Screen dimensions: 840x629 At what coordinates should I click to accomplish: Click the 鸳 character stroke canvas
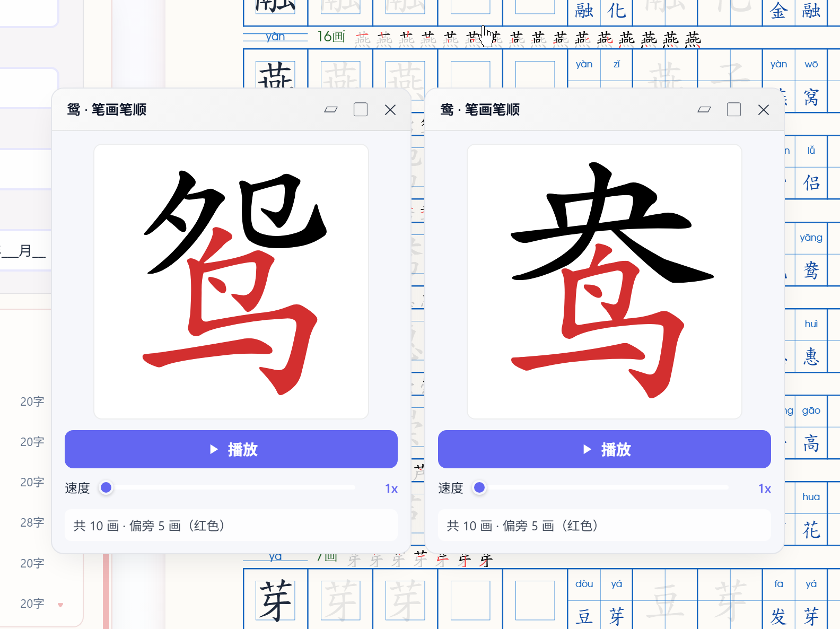(x=231, y=282)
